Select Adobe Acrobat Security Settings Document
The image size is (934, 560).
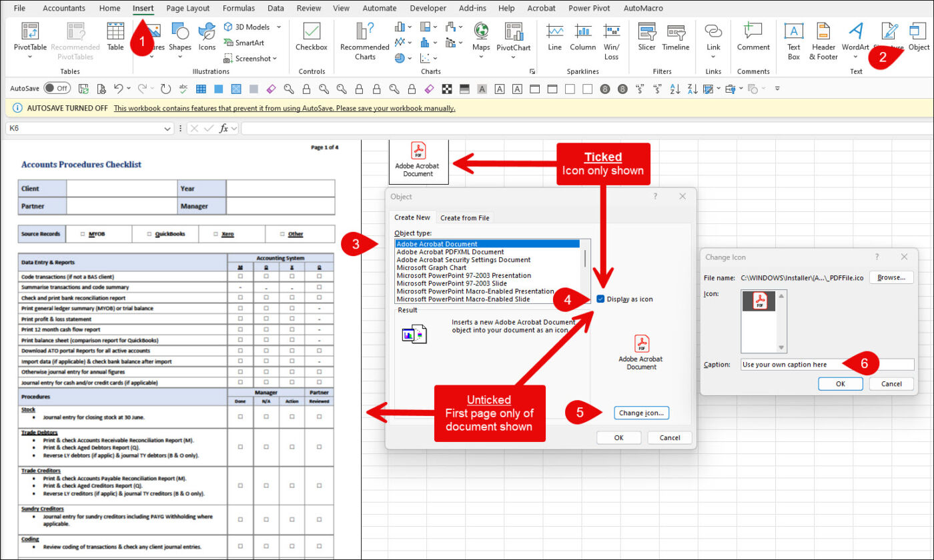click(x=463, y=260)
